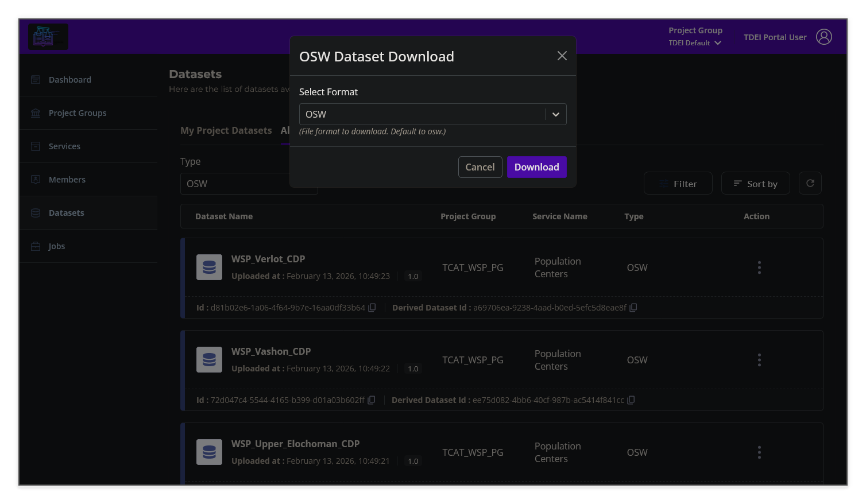Refresh the dataset list
The width and height of the screenshot is (866, 504).
point(810,183)
